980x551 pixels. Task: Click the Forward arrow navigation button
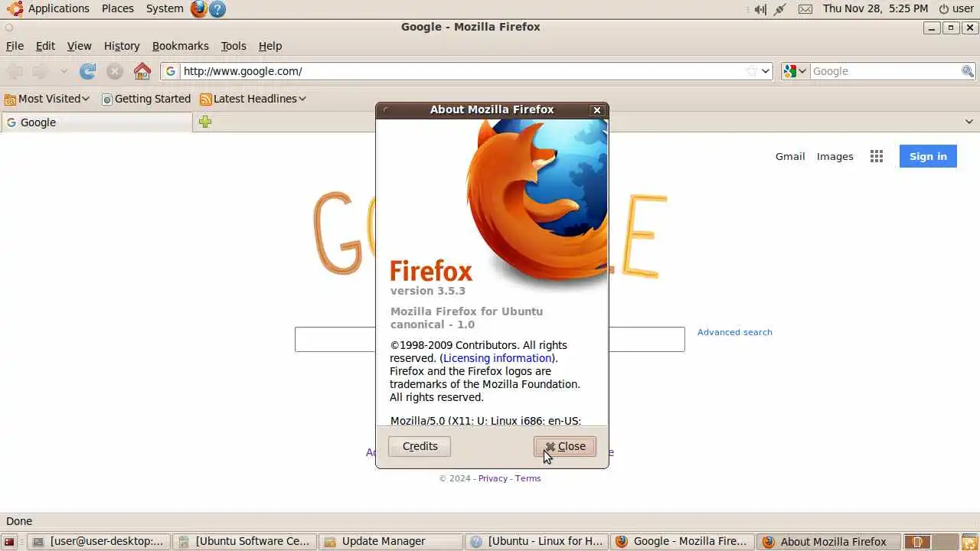(x=41, y=71)
